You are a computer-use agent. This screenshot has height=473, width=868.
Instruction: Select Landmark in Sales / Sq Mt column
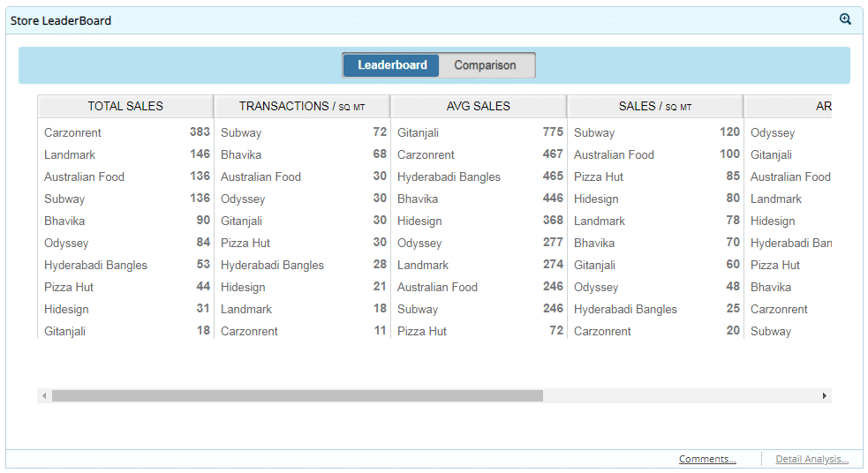click(x=600, y=221)
